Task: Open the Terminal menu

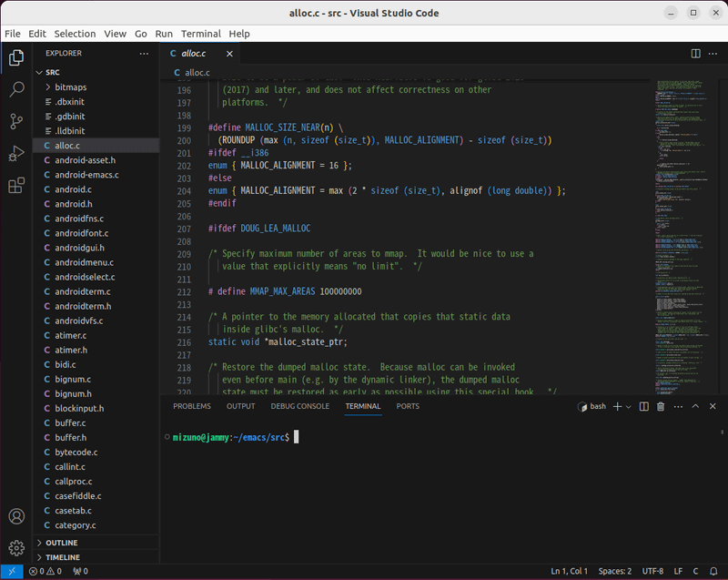Action: point(200,34)
